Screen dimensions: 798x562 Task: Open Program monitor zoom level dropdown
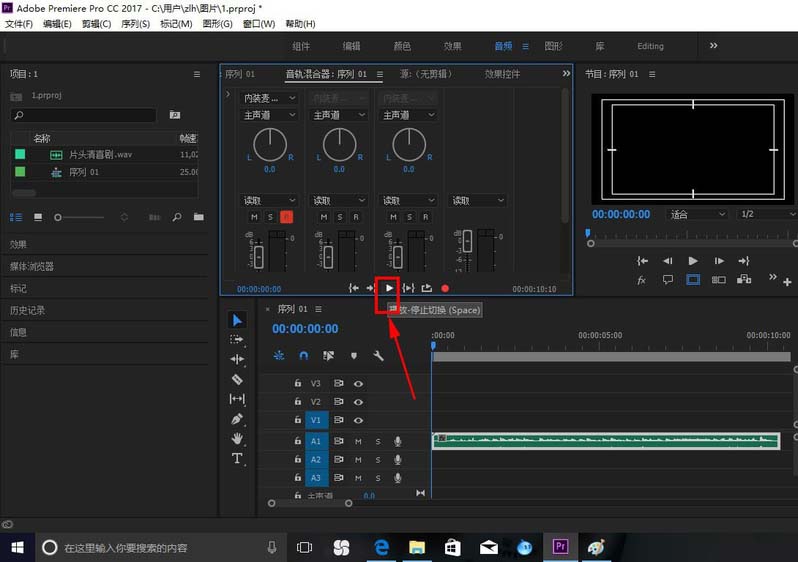tap(696, 214)
